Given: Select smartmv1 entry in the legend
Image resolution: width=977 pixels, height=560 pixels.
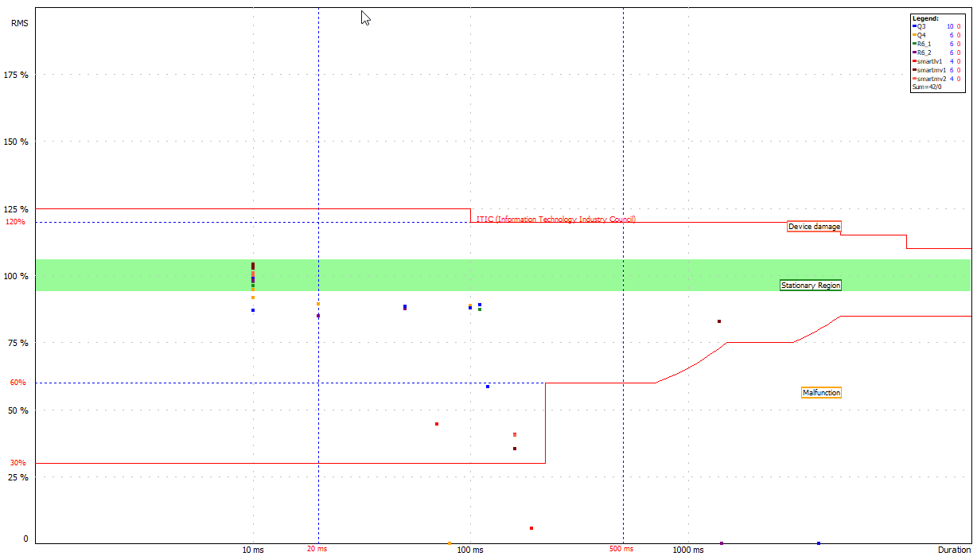Looking at the screenshot, I should [x=937, y=70].
